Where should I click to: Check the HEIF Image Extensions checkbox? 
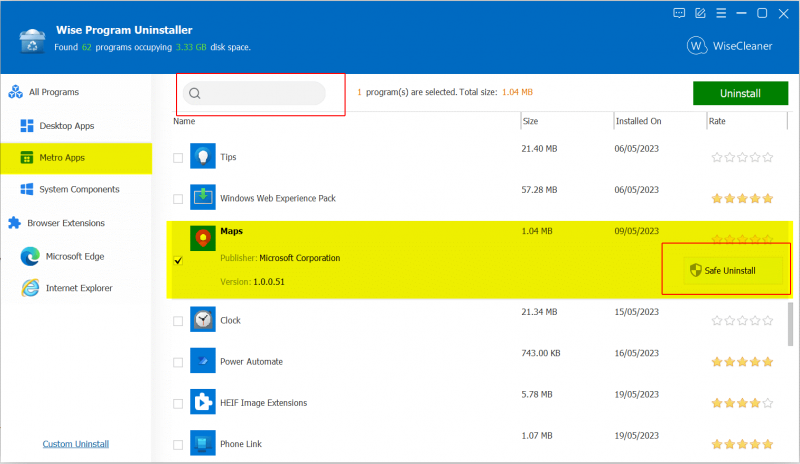(x=178, y=404)
